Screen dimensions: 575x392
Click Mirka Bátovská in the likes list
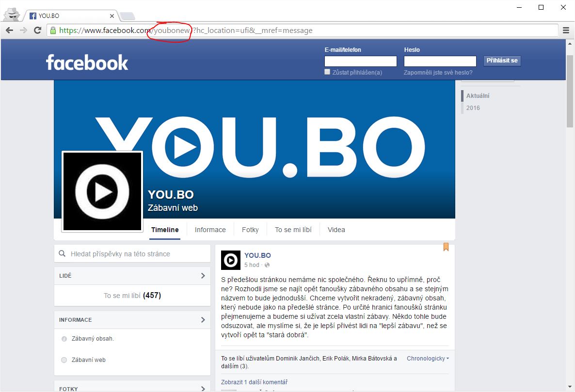[x=372, y=358]
